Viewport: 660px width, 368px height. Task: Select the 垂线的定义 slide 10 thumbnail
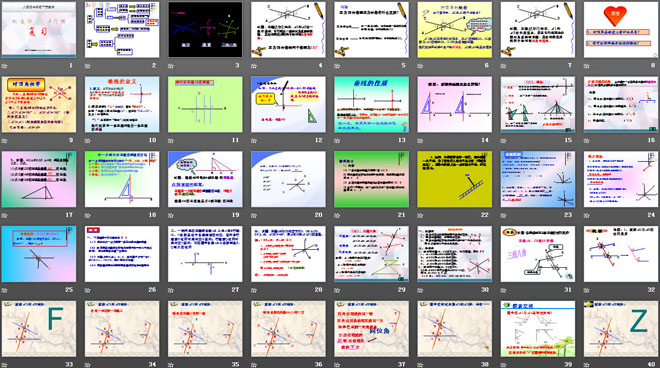[x=122, y=104]
